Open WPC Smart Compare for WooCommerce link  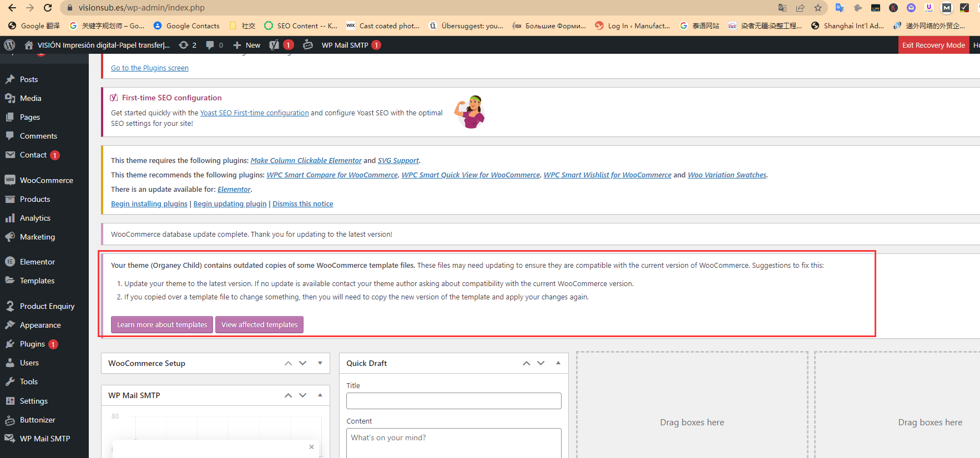[x=332, y=175]
